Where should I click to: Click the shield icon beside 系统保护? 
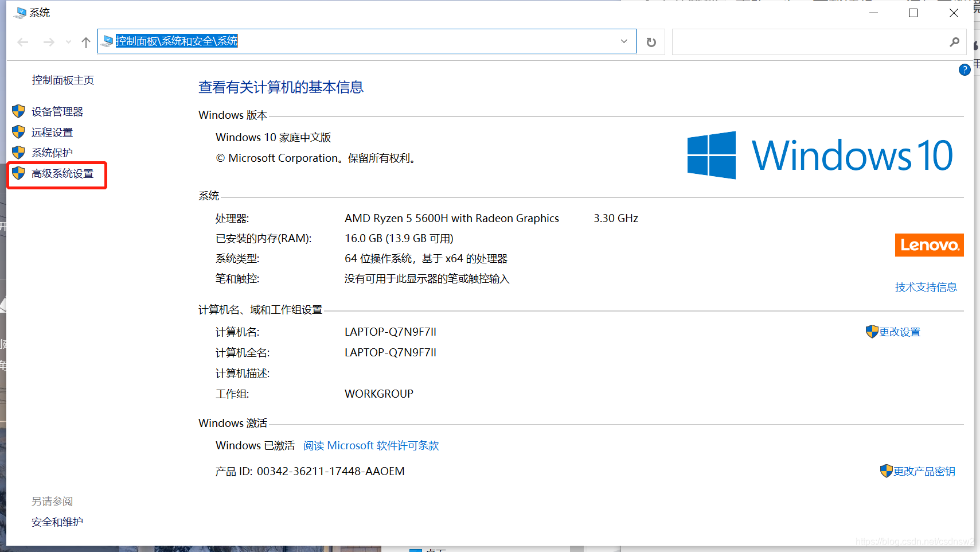tap(18, 152)
